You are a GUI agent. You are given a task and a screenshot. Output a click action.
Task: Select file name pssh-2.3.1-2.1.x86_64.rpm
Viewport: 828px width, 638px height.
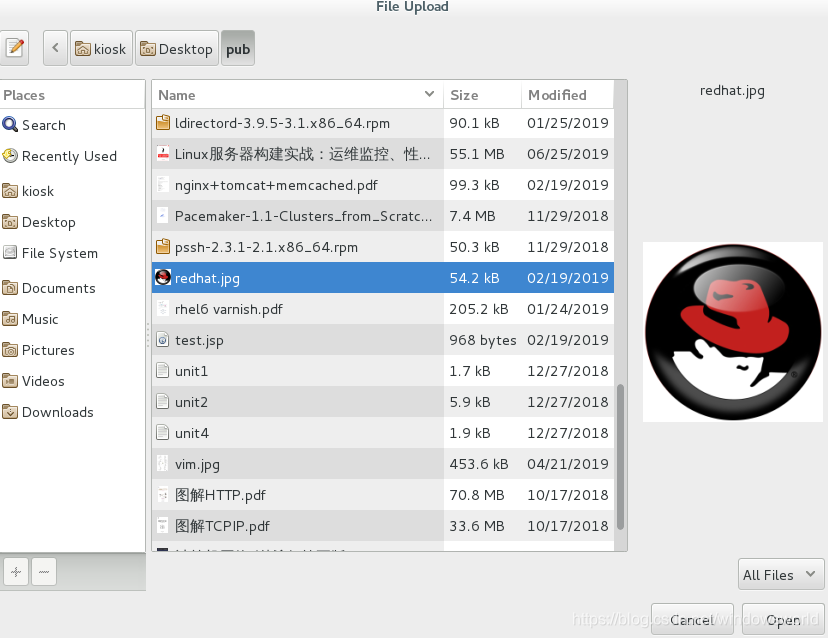point(266,247)
